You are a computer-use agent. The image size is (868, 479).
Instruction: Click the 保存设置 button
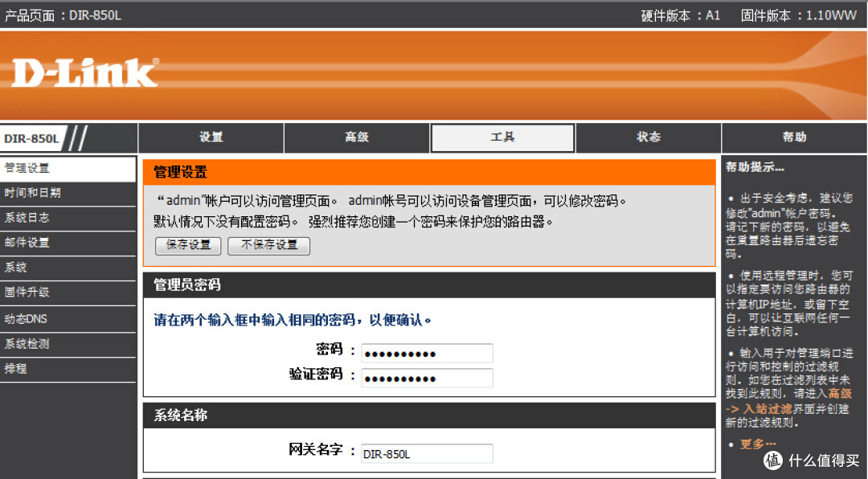188,245
